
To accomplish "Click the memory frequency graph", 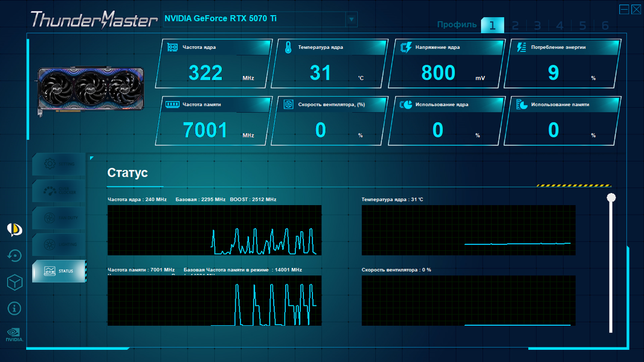I will 214,300.
